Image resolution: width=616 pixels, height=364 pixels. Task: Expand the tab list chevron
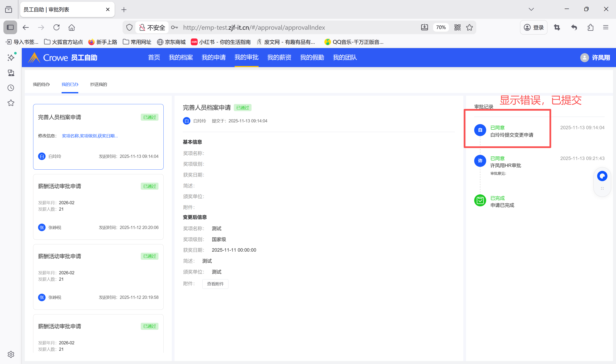531,9
